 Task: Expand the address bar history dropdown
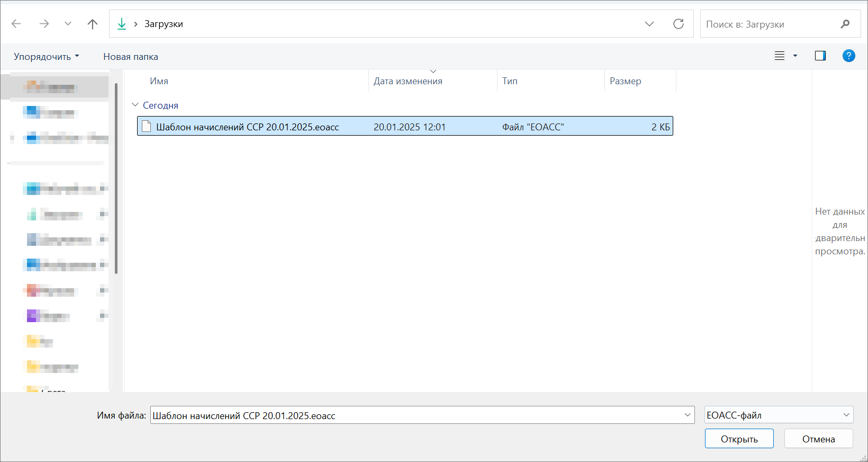coord(649,24)
